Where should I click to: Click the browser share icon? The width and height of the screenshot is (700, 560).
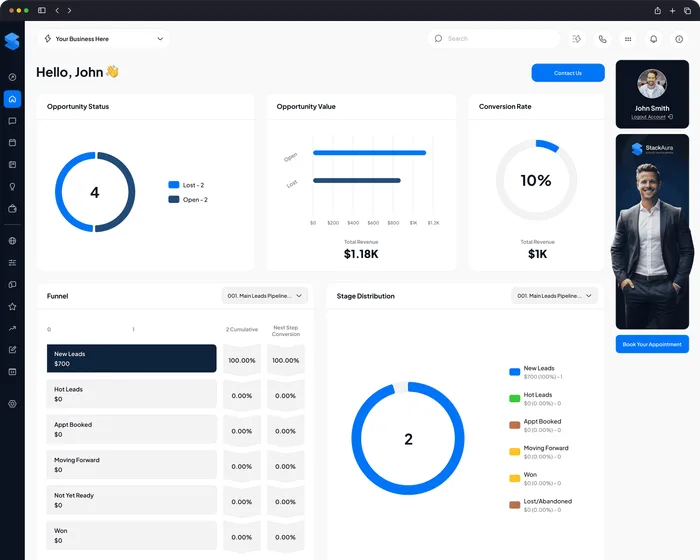click(x=658, y=10)
